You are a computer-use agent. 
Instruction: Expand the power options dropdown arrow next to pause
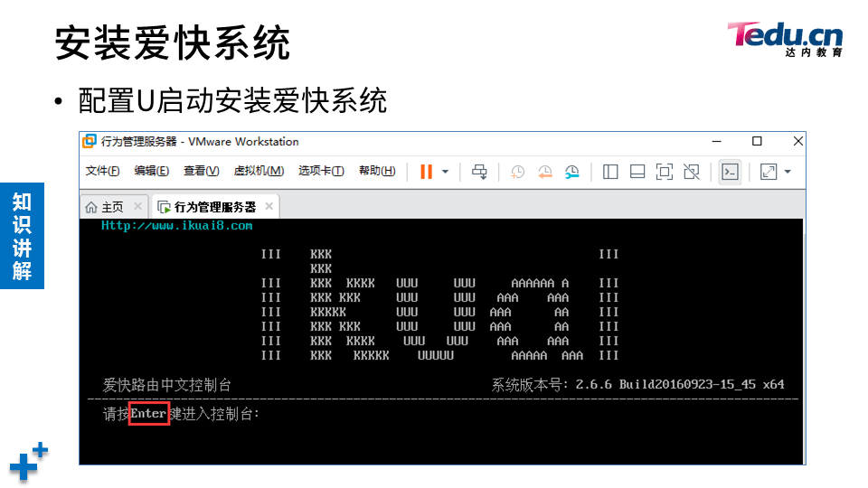pos(445,172)
